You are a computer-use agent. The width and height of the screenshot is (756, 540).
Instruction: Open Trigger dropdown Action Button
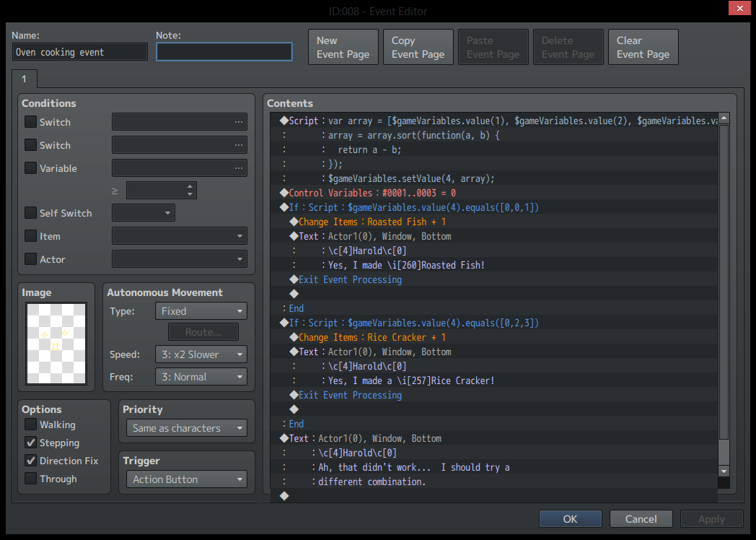187,479
